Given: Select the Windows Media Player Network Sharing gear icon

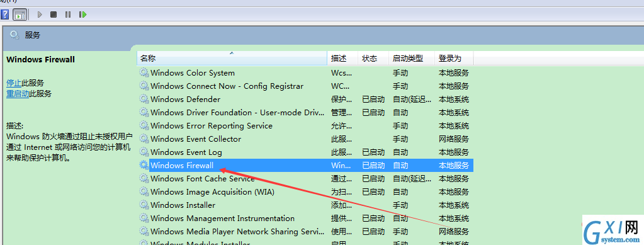Looking at the screenshot, I should click(144, 231).
